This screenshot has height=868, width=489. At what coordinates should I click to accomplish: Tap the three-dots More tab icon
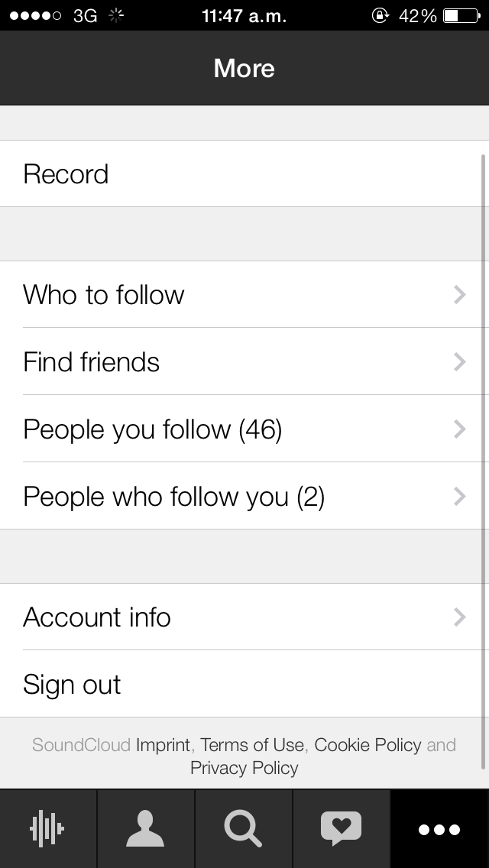[439, 829]
